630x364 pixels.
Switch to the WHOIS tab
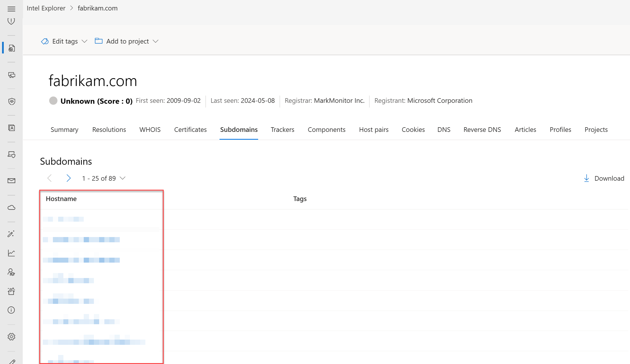(x=150, y=130)
